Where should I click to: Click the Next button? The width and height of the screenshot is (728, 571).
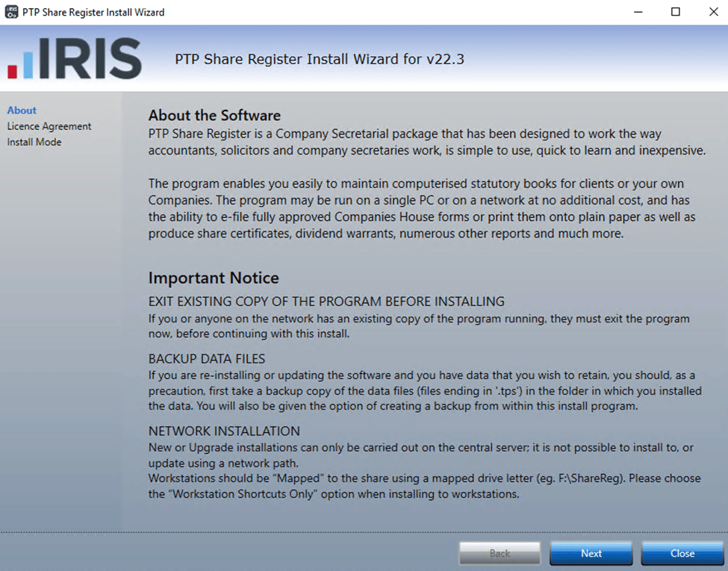(591, 553)
